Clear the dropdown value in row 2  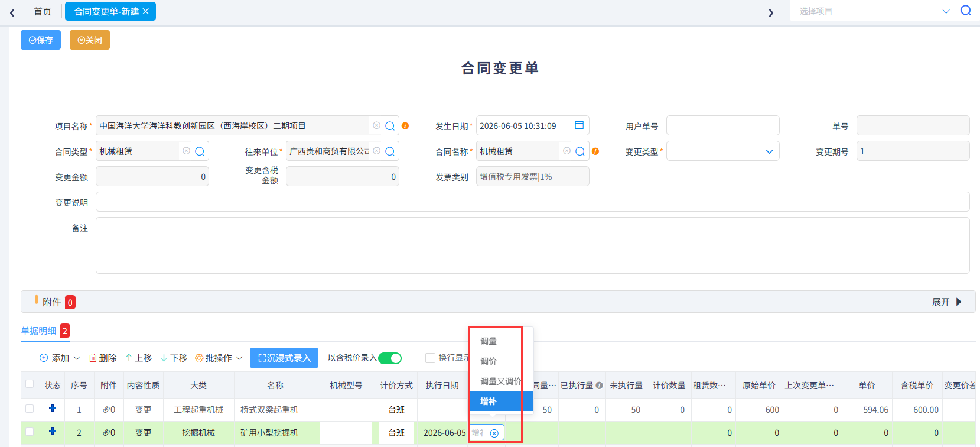[494, 433]
